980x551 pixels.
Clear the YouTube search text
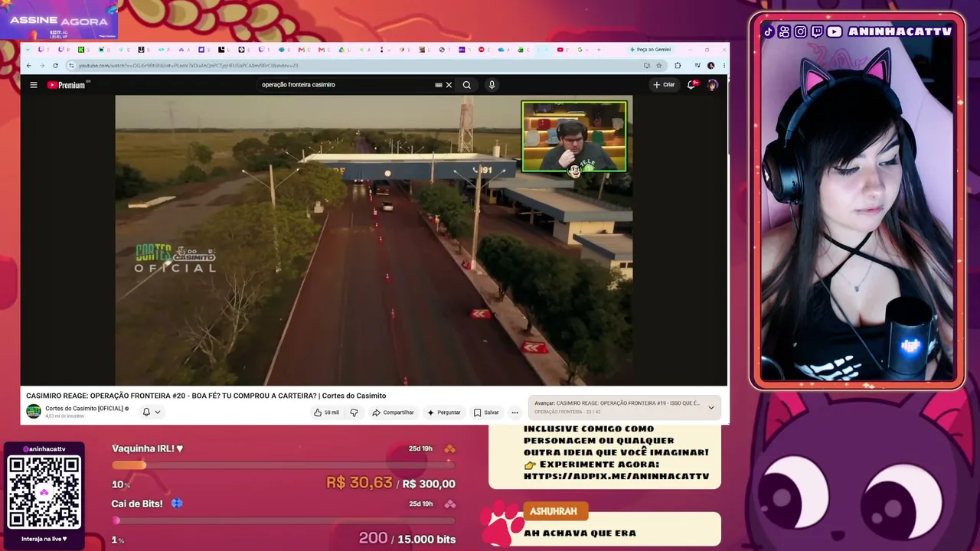[x=449, y=85]
